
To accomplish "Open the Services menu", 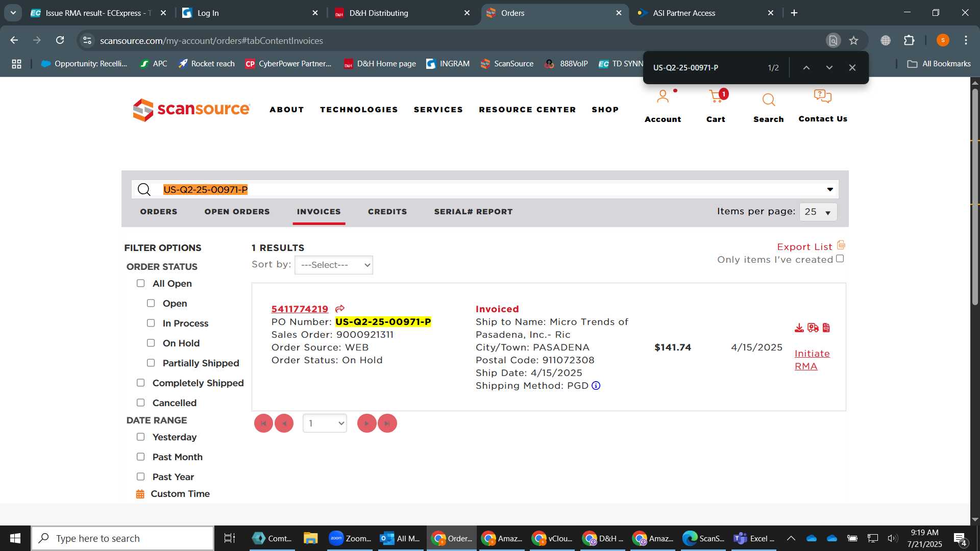I will coord(438,110).
